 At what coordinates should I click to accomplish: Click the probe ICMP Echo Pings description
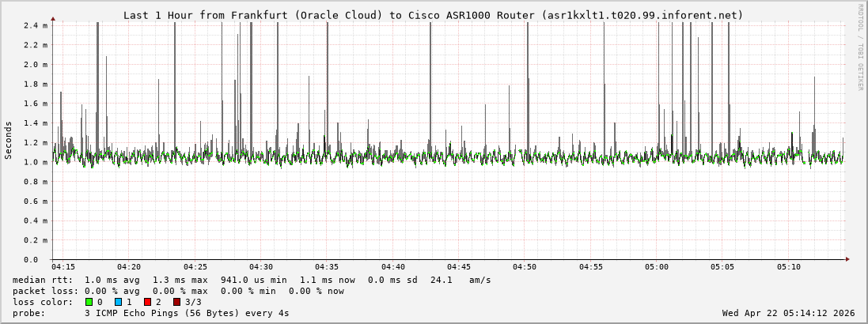[150, 313]
